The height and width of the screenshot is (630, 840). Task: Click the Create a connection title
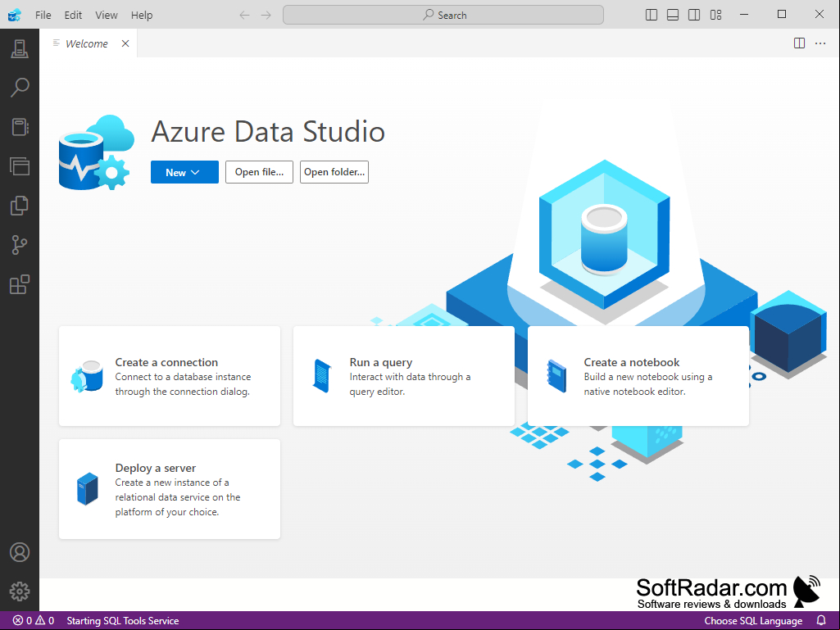[x=166, y=362]
